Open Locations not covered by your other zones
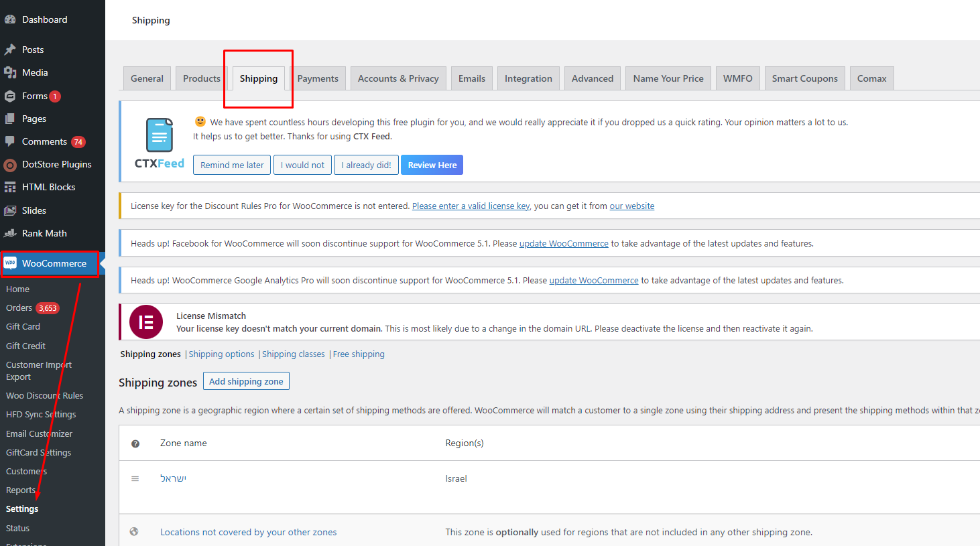Screen dimensions: 980x546 pos(248,533)
